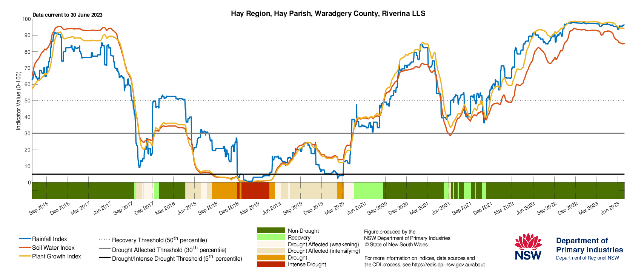Click the Recovery Threshold legend label

[x=160, y=240]
